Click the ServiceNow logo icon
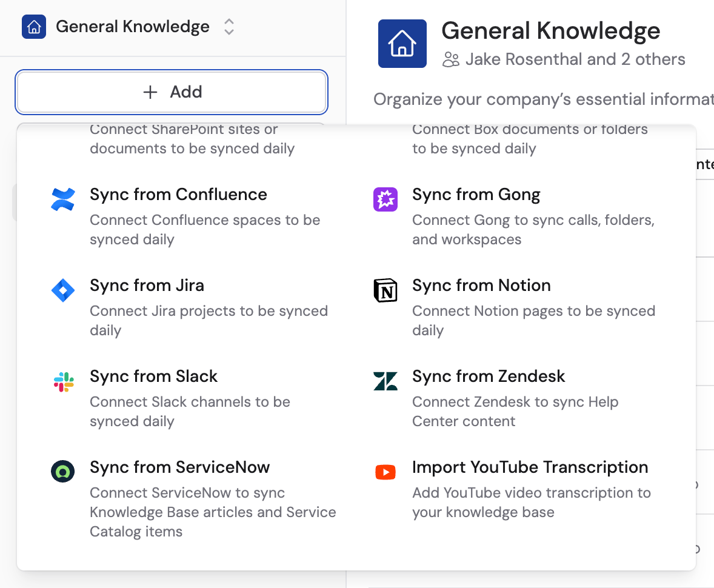 pyautogui.click(x=63, y=472)
